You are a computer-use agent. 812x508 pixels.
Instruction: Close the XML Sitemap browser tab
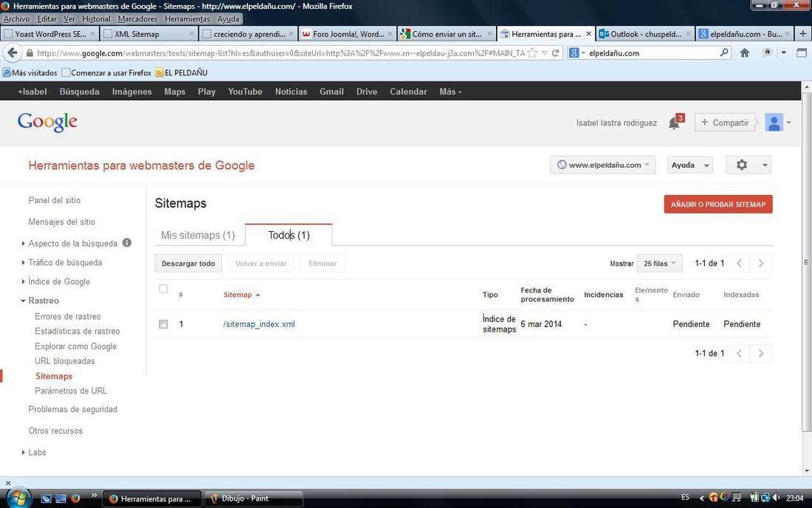point(191,34)
